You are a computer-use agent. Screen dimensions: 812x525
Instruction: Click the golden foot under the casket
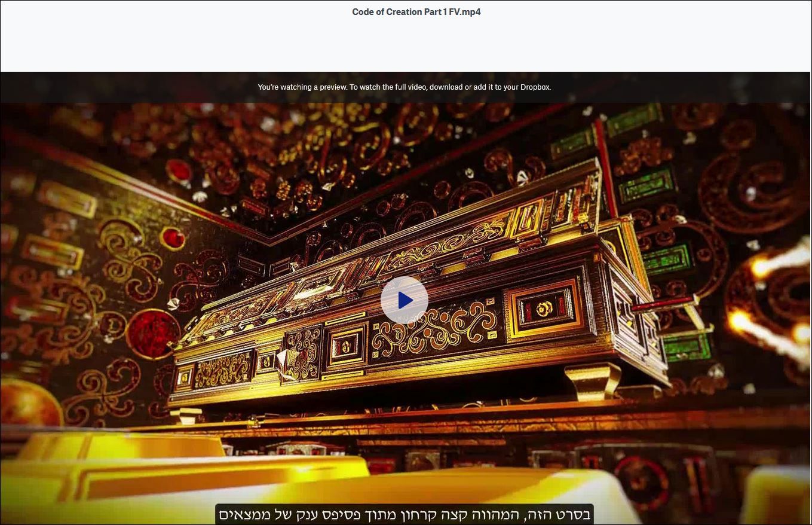tap(593, 381)
